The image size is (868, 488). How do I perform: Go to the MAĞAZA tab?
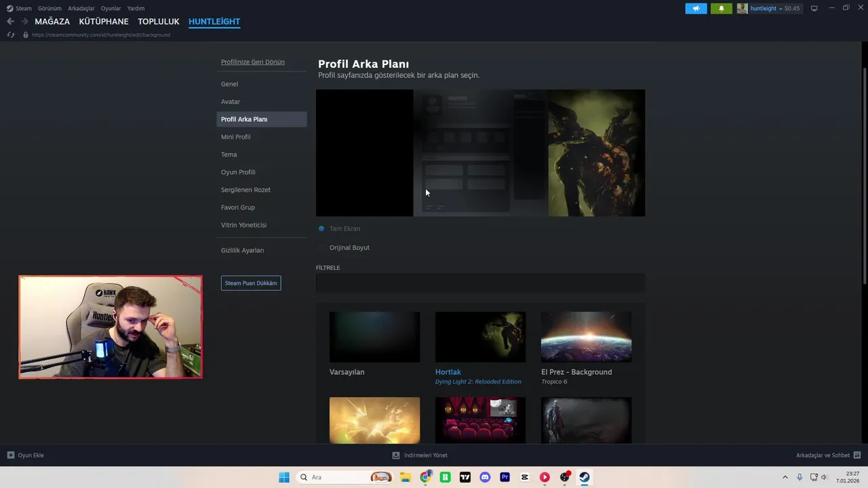(52, 22)
